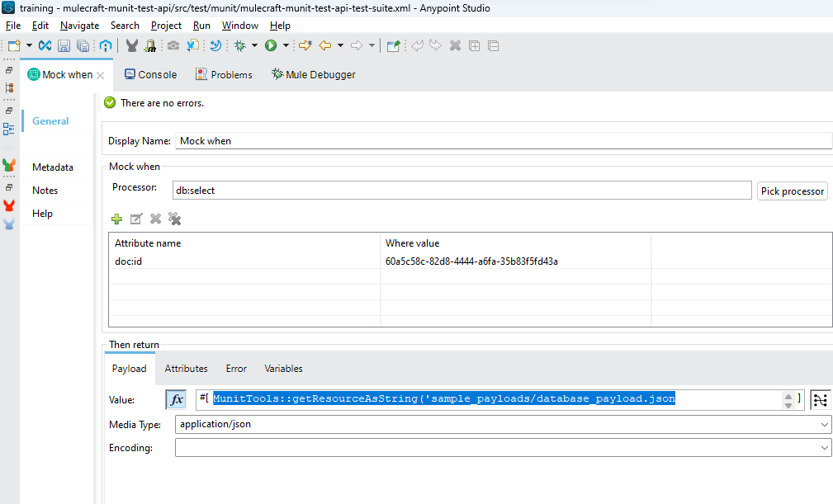Click into the Display Name text field
833x504 pixels.
coord(503,141)
